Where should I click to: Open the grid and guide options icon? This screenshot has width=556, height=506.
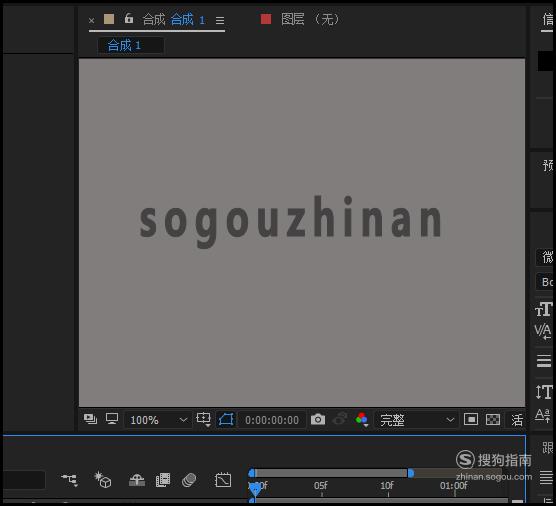click(x=204, y=419)
